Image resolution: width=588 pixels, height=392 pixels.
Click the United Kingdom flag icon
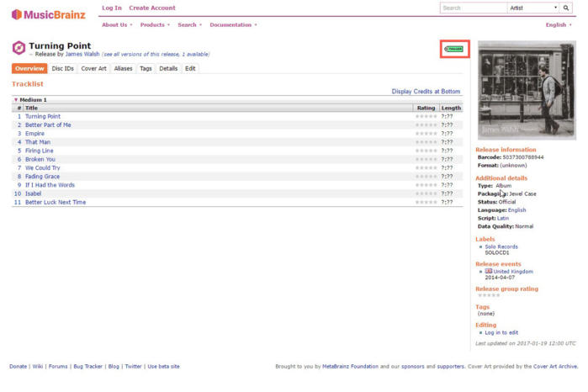click(x=488, y=271)
